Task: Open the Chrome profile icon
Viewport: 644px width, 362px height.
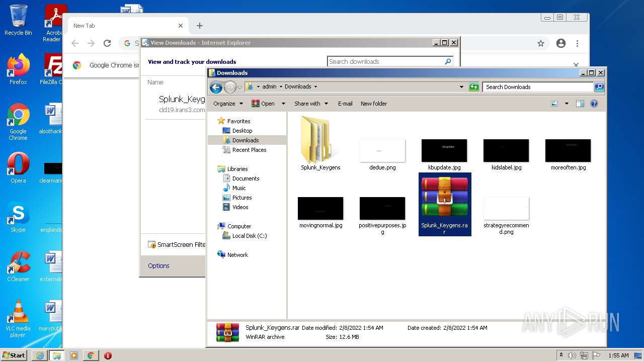Action: pyautogui.click(x=561, y=43)
